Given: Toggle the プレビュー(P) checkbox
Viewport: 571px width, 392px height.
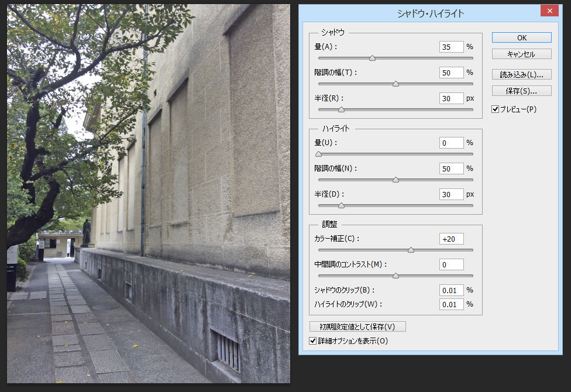Looking at the screenshot, I should coord(496,109).
